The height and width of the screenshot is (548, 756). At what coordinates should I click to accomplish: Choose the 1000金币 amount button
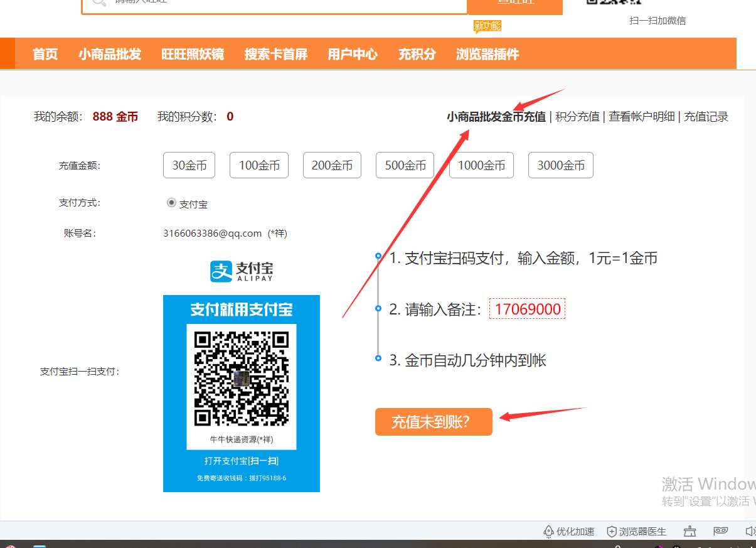(x=482, y=165)
